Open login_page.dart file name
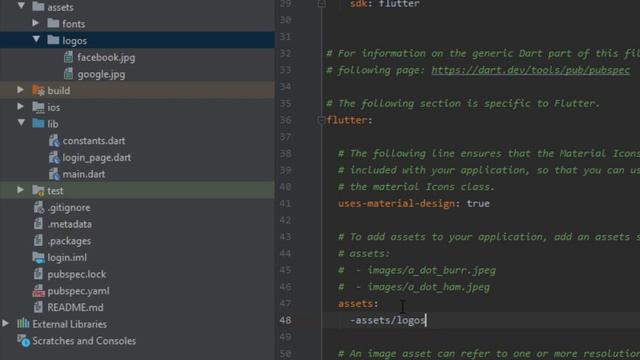Image resolution: width=640 pixels, height=360 pixels. [x=97, y=158]
